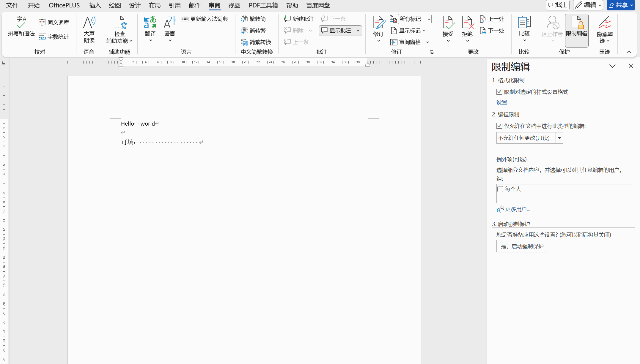The height and width of the screenshot is (364, 640).
Task: Expand the 所有标记 markup dropdown
Action: click(429, 19)
